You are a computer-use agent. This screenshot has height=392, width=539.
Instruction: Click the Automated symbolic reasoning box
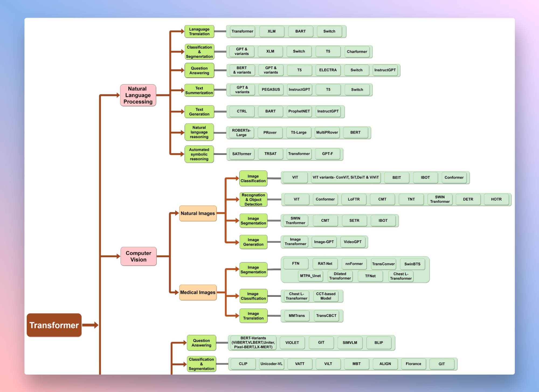point(199,154)
